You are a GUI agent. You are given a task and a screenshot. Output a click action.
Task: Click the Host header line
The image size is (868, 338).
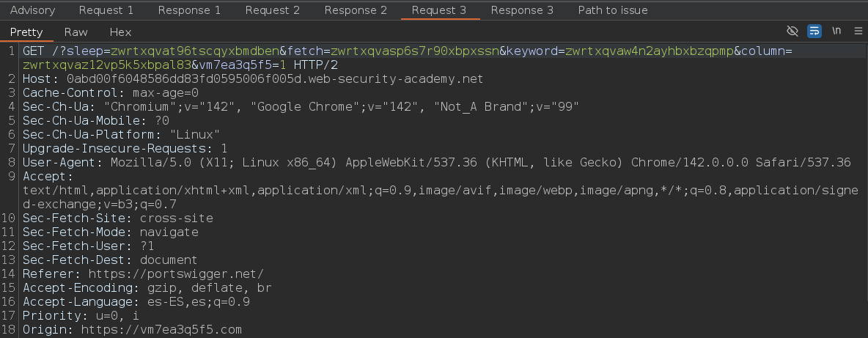(253, 79)
